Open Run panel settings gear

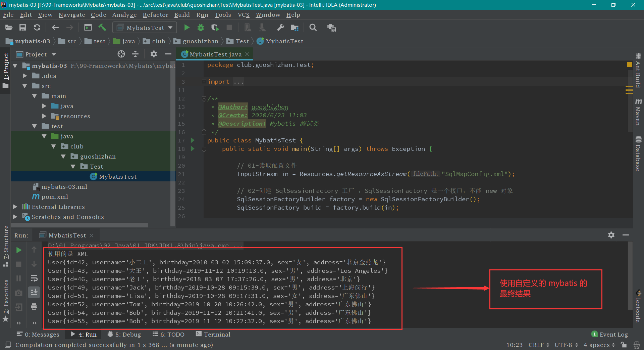click(x=611, y=235)
